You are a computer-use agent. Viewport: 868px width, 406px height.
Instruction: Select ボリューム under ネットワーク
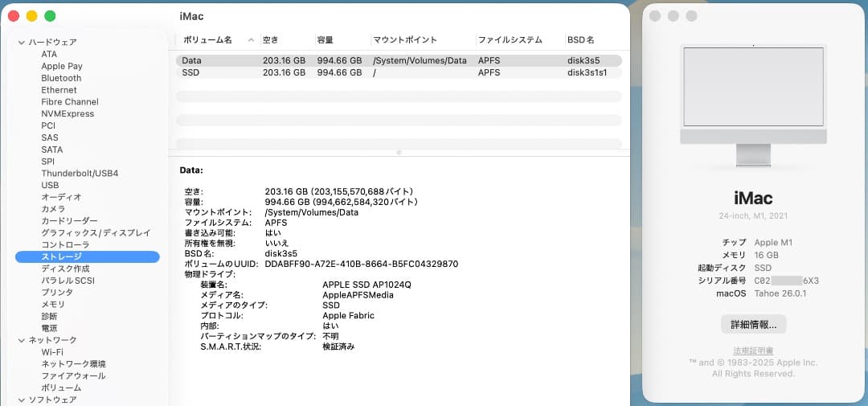click(61, 388)
